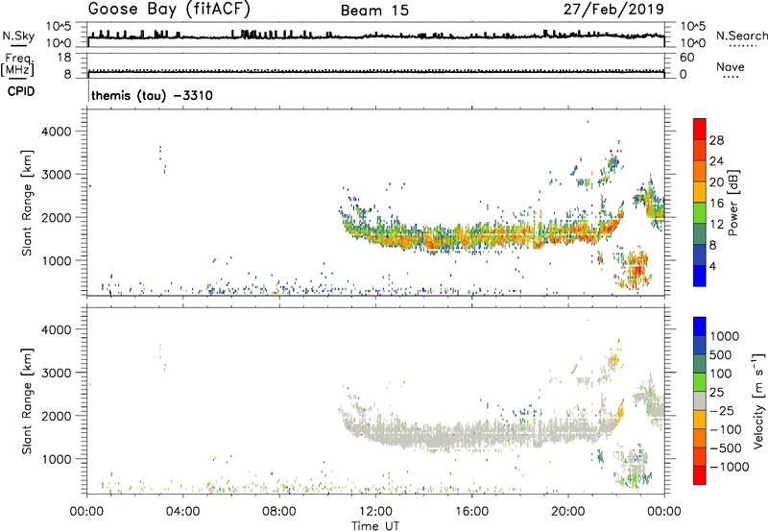Click the date '27/Feb/2019'
Screen dimensions: 768x532
[613, 10]
